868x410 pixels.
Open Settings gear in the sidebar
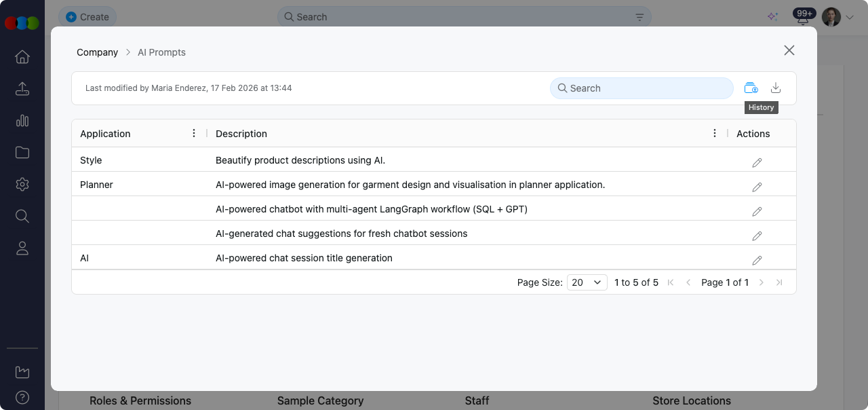coord(22,184)
